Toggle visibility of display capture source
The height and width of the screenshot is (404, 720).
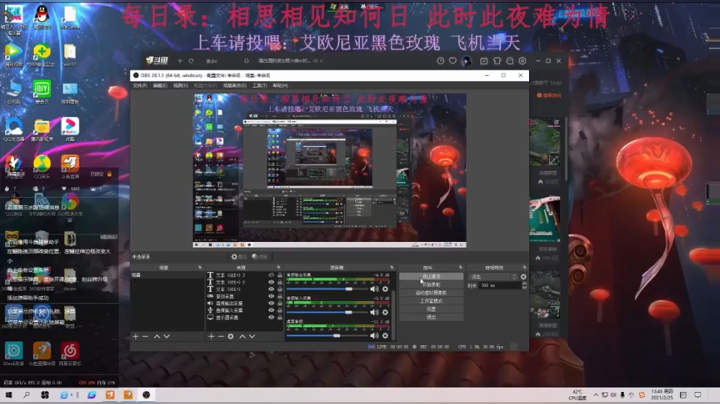[271, 317]
